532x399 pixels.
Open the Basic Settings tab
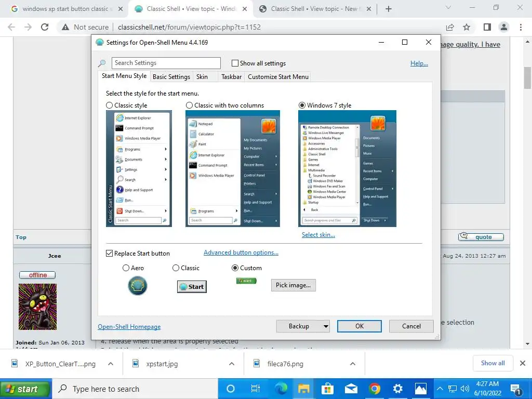(x=171, y=77)
